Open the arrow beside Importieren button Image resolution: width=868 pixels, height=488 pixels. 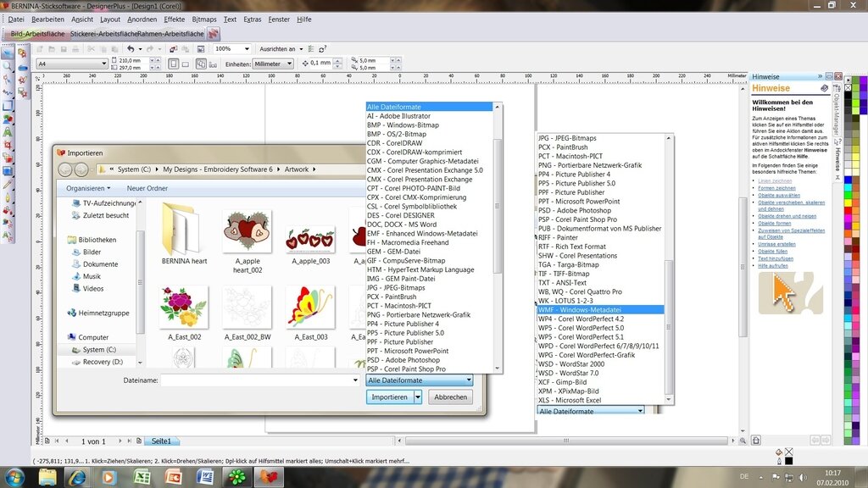[x=418, y=396]
